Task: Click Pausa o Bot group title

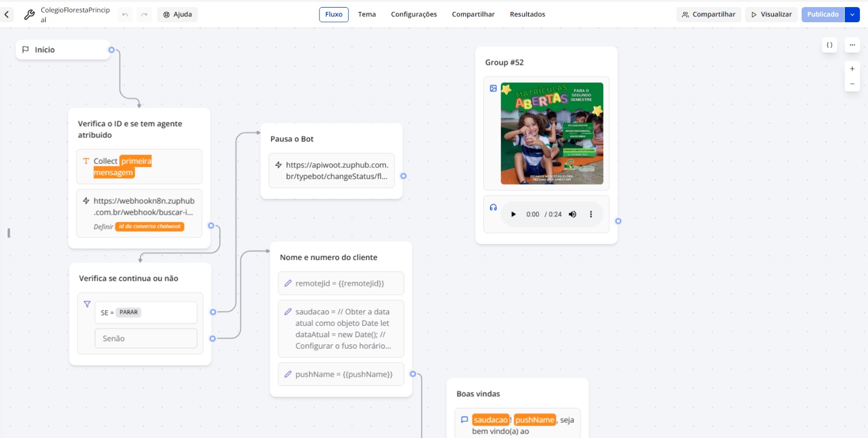Action: coord(292,139)
